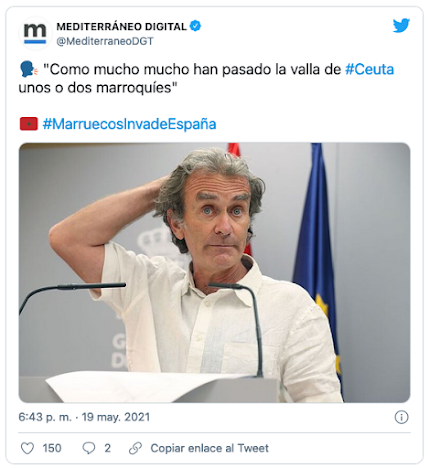The width and height of the screenshot is (429, 468).
Task: Open the #Ceuta hashtag
Action: 369,69
